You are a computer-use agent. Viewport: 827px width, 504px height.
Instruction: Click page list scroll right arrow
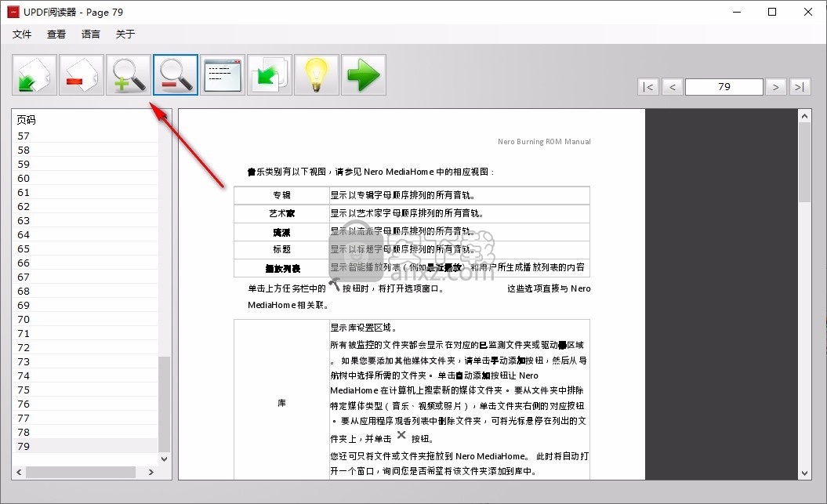[x=151, y=472]
